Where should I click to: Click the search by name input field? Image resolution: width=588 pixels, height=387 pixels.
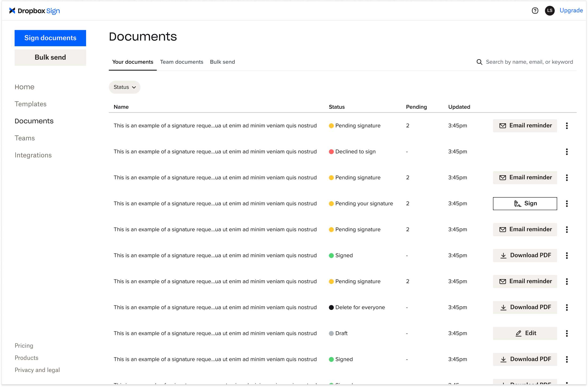point(529,62)
